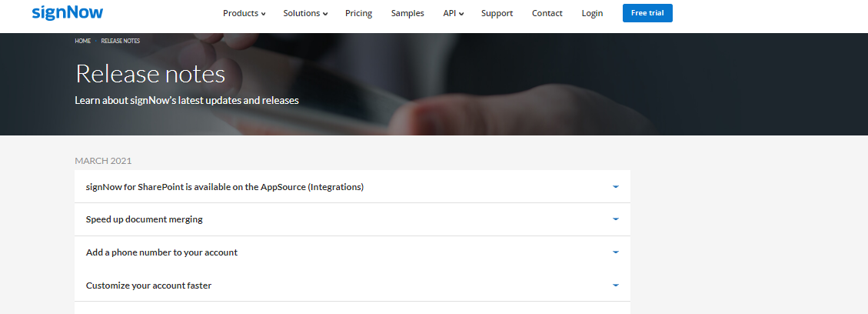
Task: Click the "Learn about signNow's latest updates" subtitle
Action: pos(187,101)
